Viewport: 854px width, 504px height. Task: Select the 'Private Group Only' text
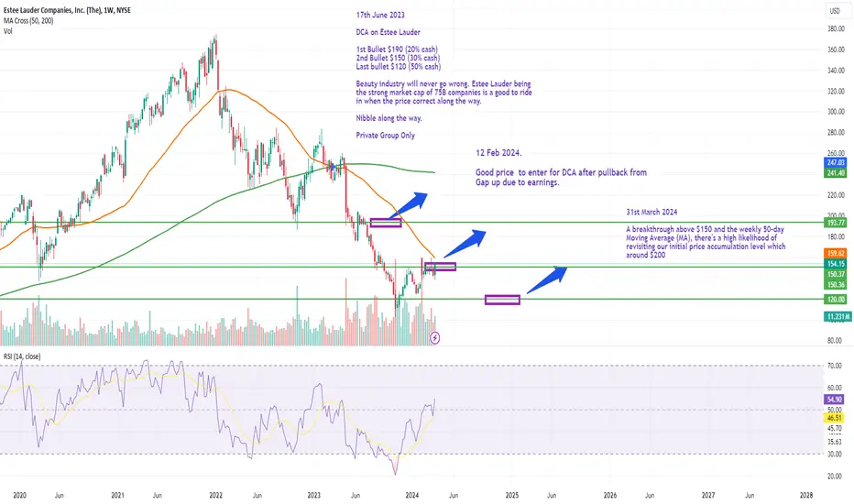385,135
